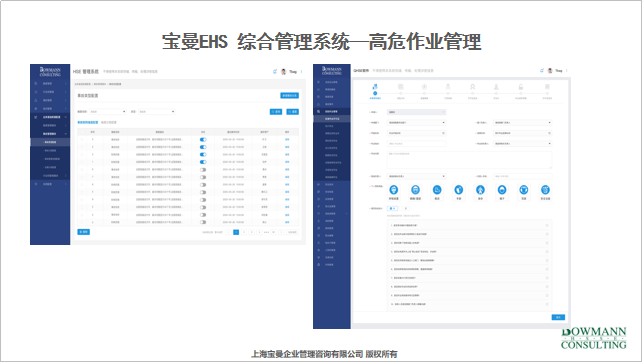This screenshot has height=363, width=643.
Task: Click the user avatar in right panel header
Action: 550,71
